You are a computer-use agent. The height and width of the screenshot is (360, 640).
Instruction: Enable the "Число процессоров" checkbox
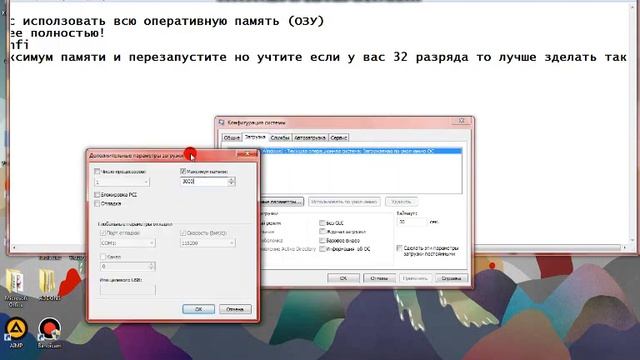pyautogui.click(x=97, y=171)
